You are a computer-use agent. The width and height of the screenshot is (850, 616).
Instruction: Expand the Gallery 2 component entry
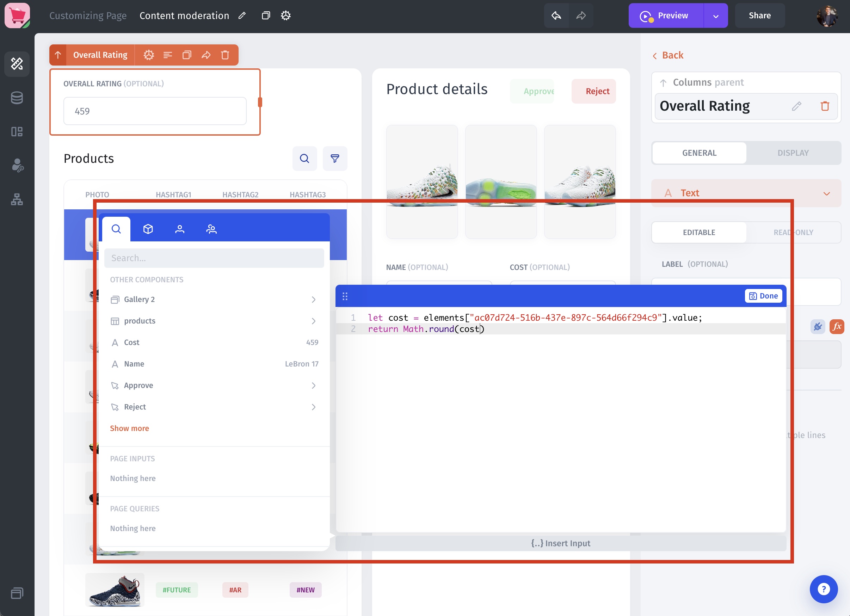(313, 300)
